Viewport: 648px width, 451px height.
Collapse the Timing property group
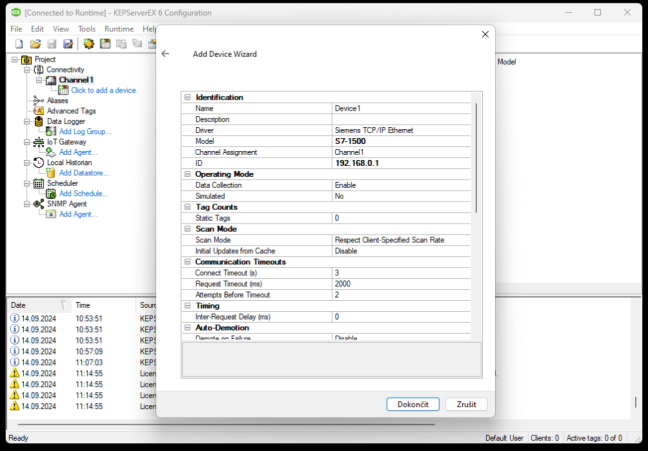[x=188, y=305]
